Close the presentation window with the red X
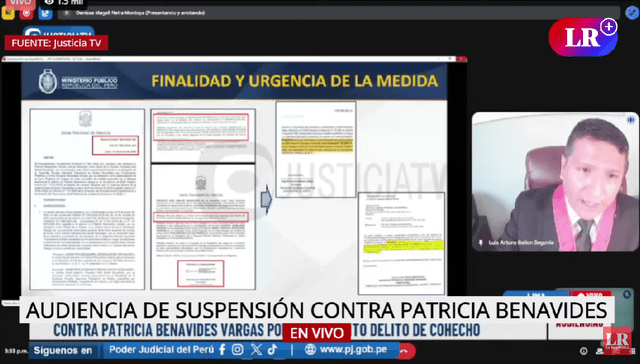640x364 pixels. [462, 59]
